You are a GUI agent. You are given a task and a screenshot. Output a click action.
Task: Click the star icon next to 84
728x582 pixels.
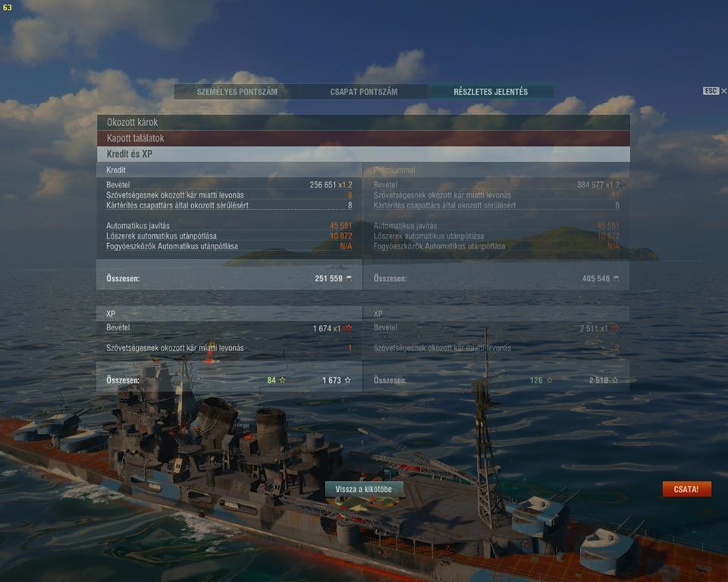click(x=282, y=380)
